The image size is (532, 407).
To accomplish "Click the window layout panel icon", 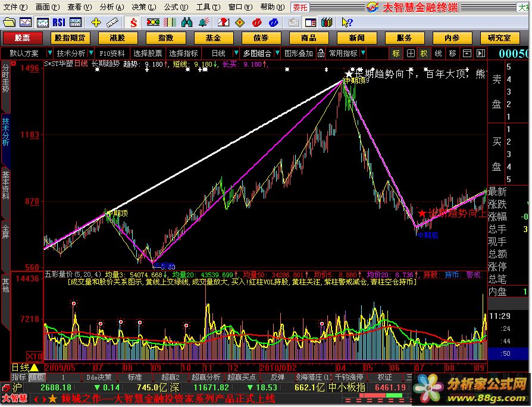I will pyautogui.click(x=311, y=23).
